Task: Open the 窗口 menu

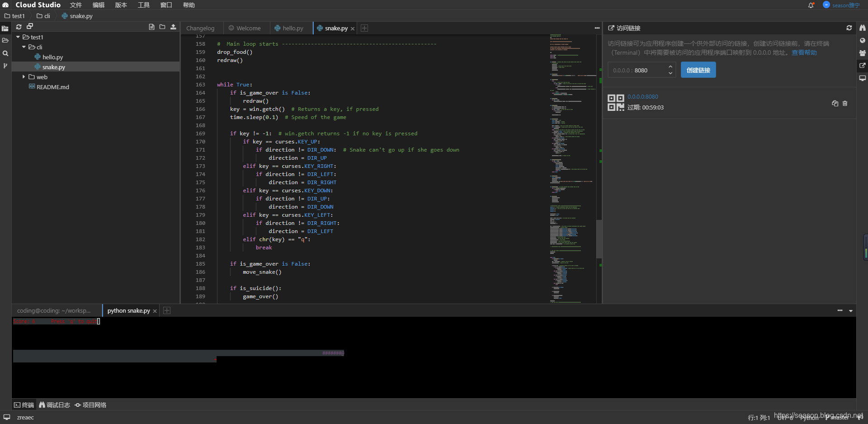Action: 166,5
